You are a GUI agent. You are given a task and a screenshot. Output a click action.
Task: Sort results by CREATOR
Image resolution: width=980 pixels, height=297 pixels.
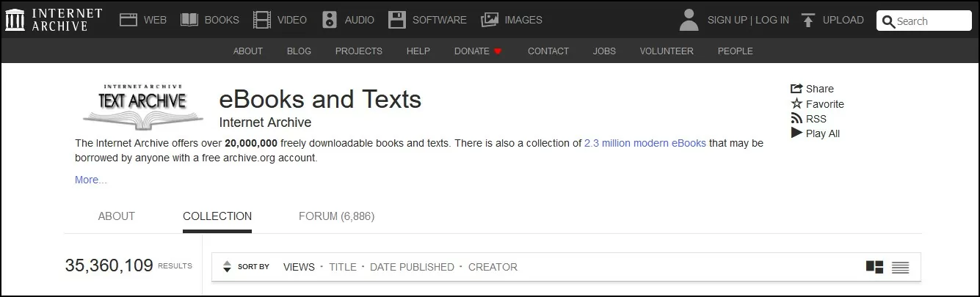pos(493,267)
